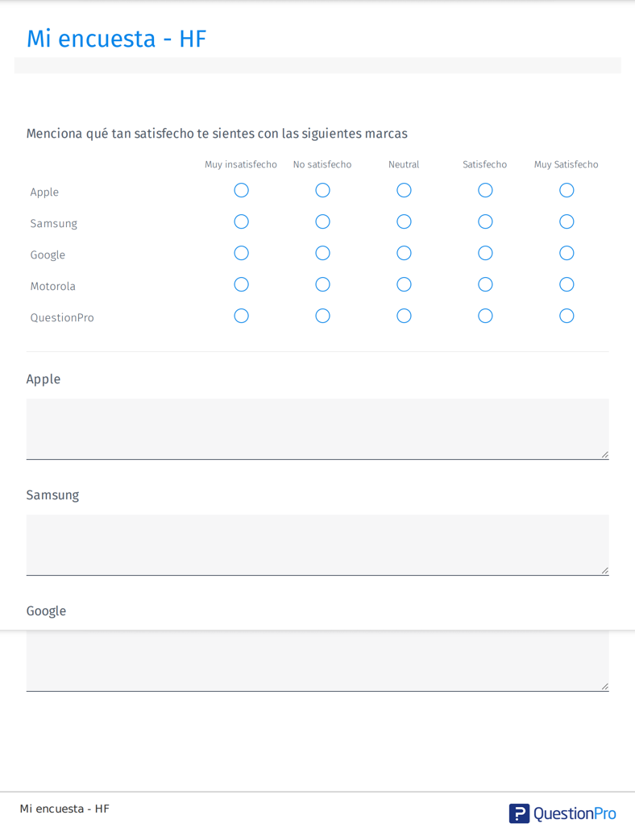Click inside the Apple comment box
The width and height of the screenshot is (635, 840).
click(x=317, y=428)
